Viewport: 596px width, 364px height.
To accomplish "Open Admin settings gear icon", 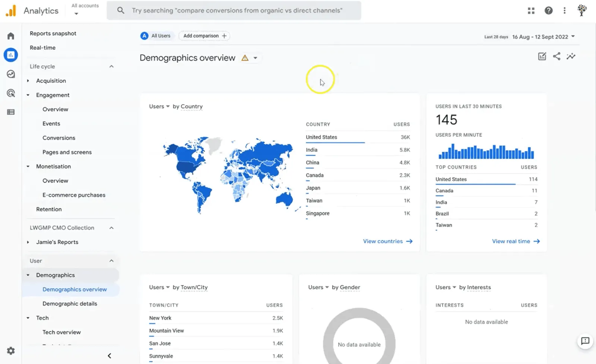I will (11, 351).
